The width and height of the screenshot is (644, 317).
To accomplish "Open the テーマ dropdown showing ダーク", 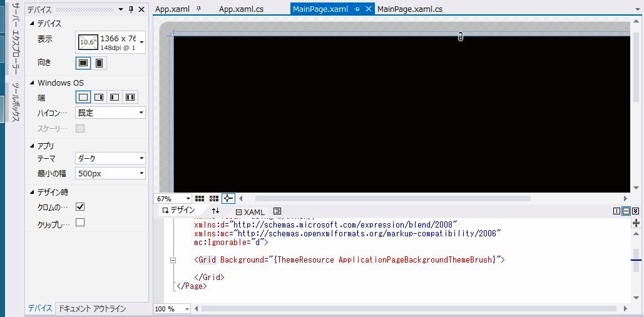I will coord(110,159).
